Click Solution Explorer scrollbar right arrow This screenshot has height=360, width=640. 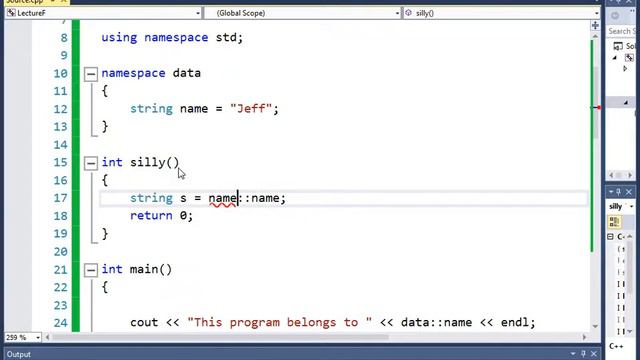coord(630,176)
